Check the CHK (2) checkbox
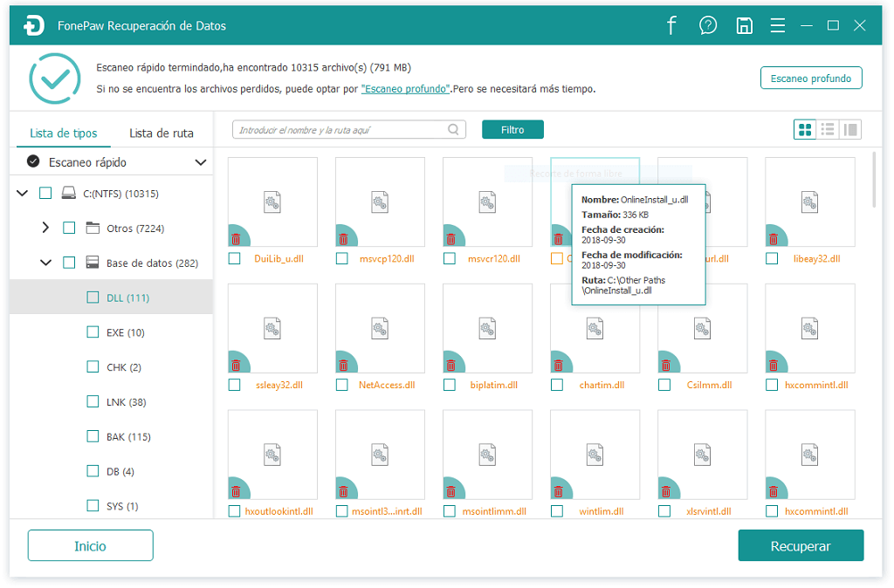This screenshot has height=588, width=894. (93, 367)
